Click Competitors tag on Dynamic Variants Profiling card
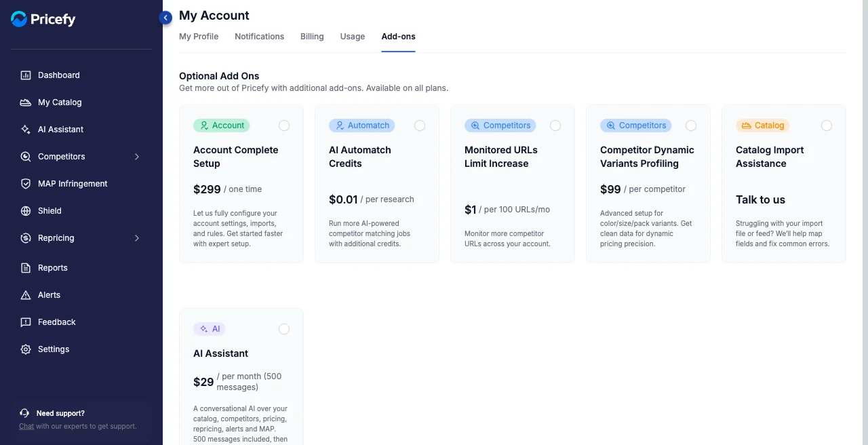 point(636,125)
